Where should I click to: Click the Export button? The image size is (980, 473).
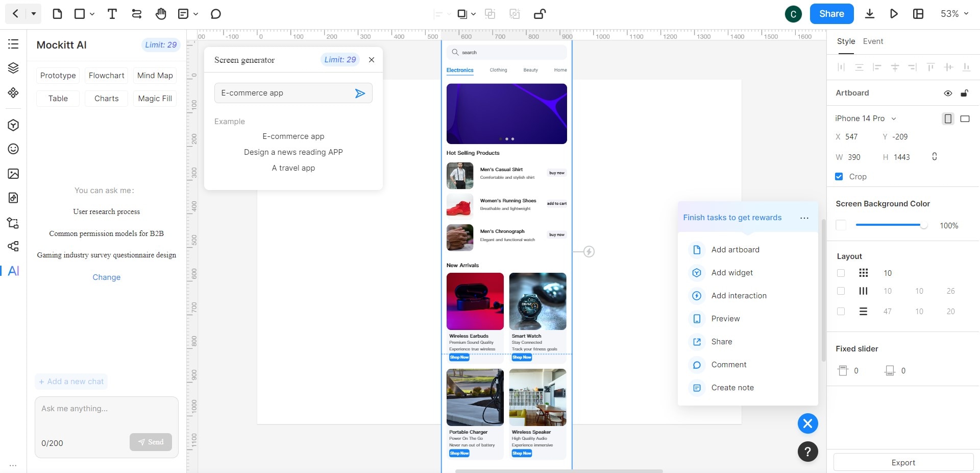click(903, 462)
